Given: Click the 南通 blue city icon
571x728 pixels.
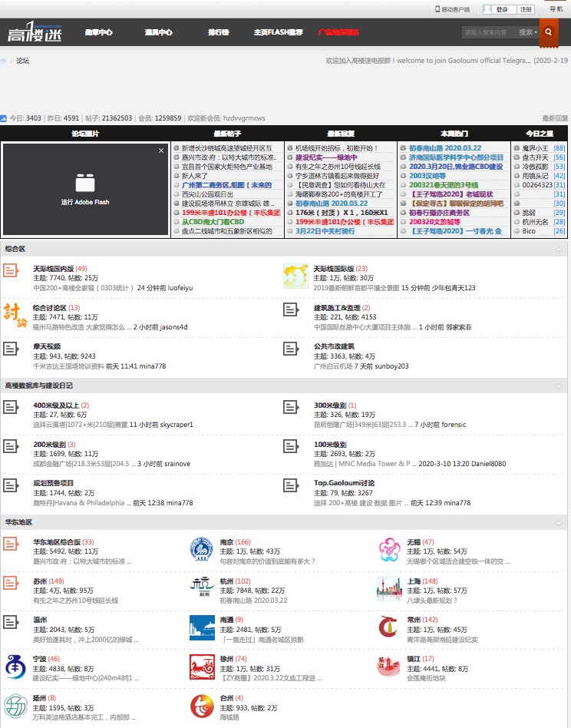Looking at the screenshot, I should point(202,627).
